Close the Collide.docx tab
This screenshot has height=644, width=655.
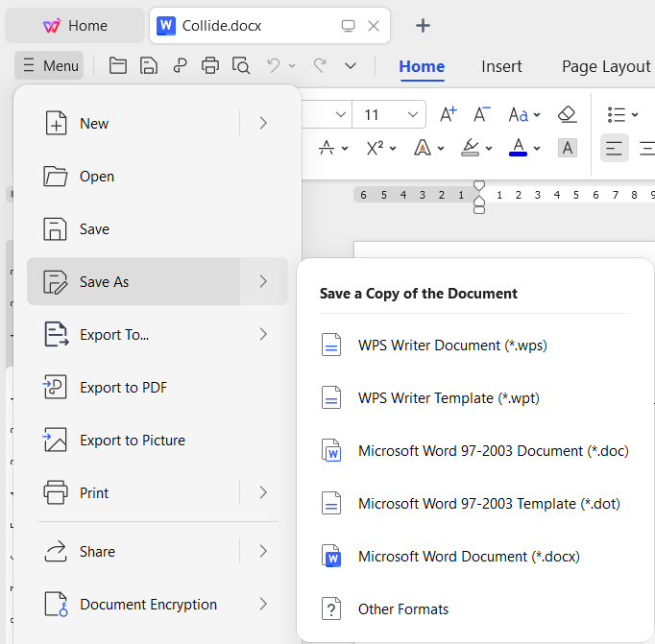coord(374,26)
